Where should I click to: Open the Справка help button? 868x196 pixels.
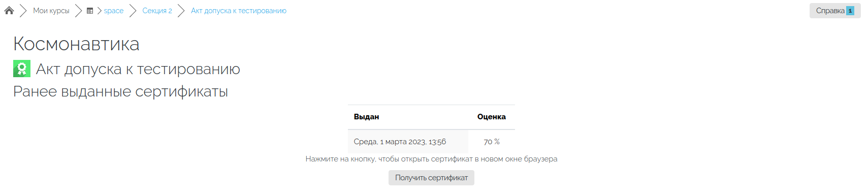835,11
